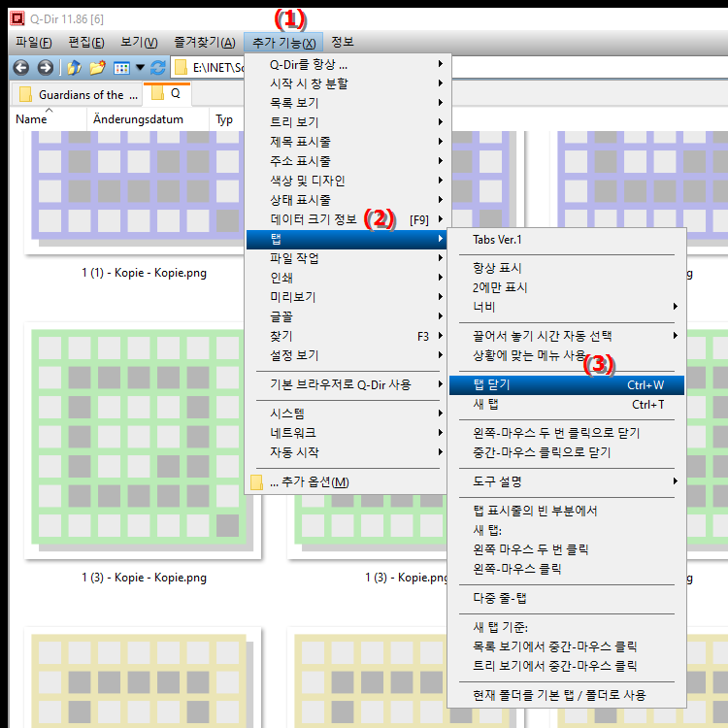The width and height of the screenshot is (728, 728).
Task: Expand the 제목 표시줄 submenu
Action: [346, 142]
